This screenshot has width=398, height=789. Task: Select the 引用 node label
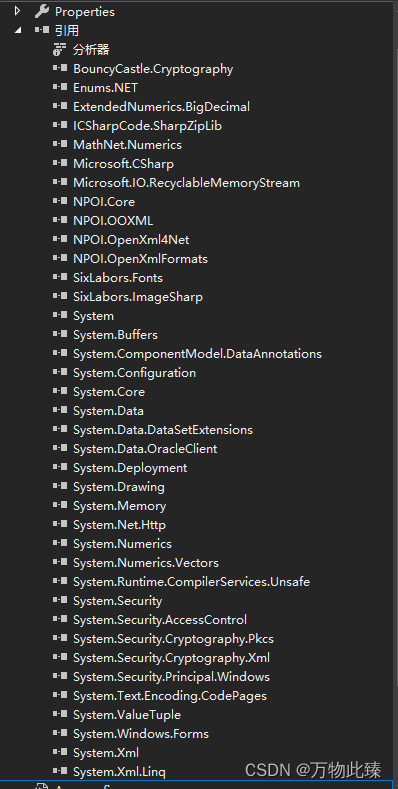pos(67,31)
